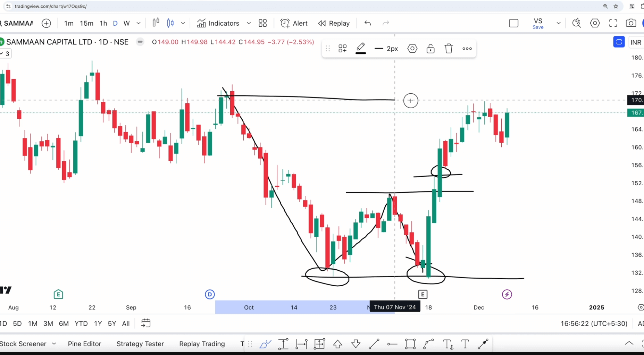Add a symbol to compare
This screenshot has height=355, width=644.
pos(46,23)
